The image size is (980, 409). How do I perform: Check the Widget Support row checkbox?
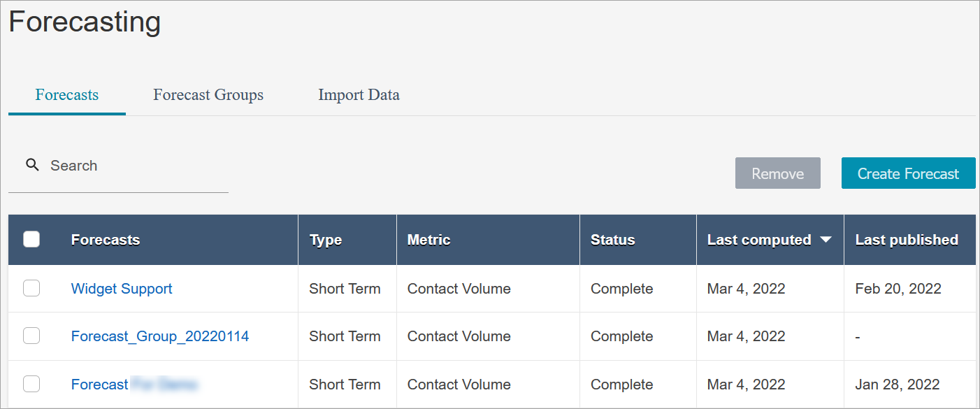[31, 288]
